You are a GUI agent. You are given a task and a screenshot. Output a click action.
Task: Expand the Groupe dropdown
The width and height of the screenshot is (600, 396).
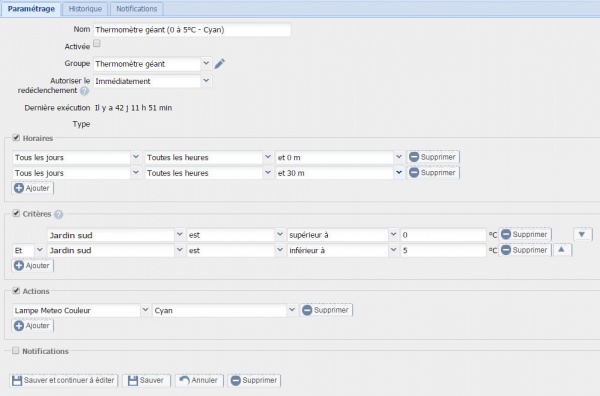point(206,63)
